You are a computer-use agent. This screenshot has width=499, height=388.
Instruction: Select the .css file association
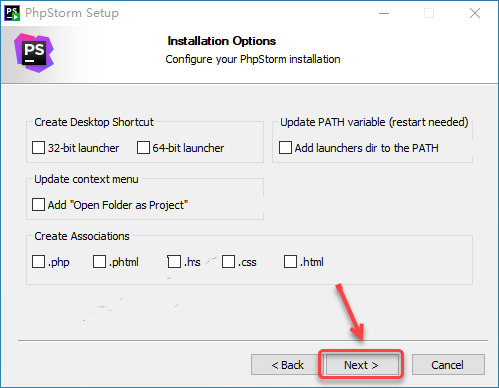[x=228, y=262]
